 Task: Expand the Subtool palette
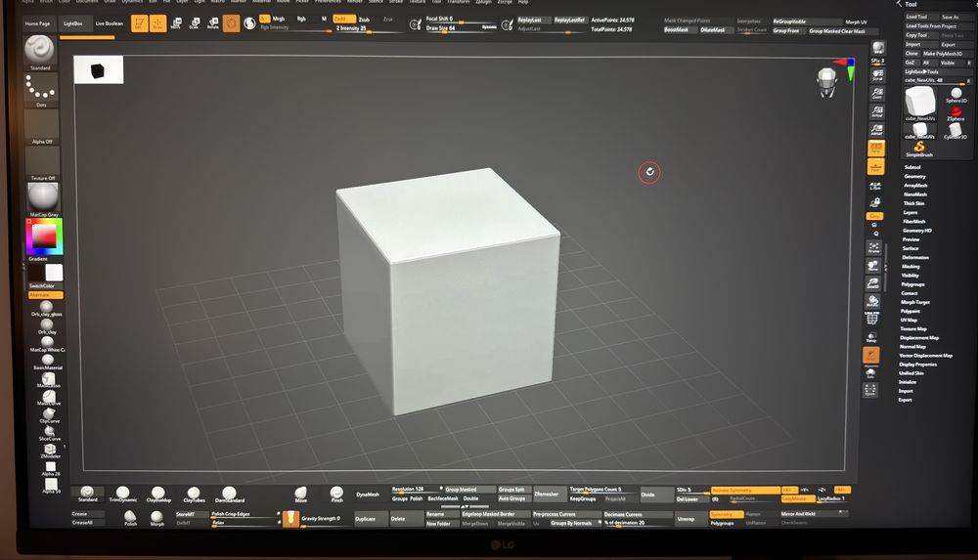click(912, 167)
